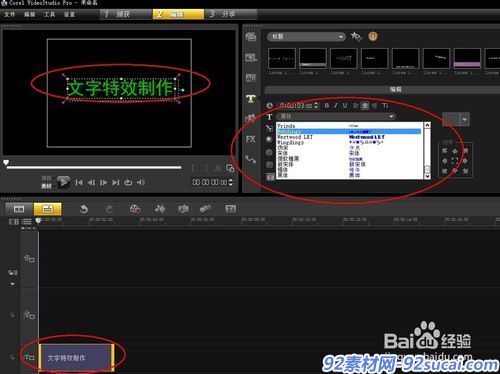Click the font list scroll-up arrow

coord(427,125)
